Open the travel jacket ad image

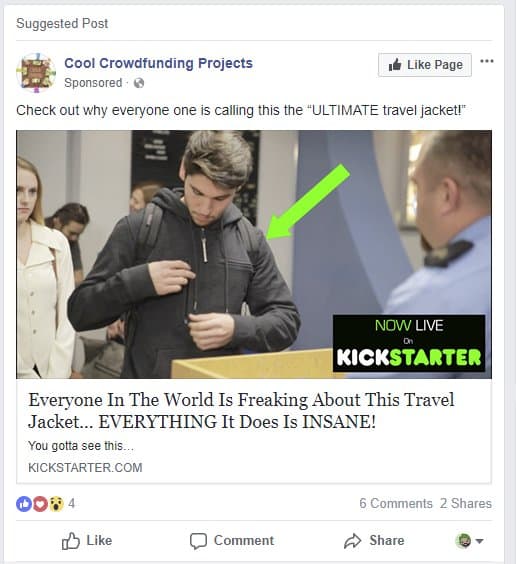pos(254,254)
